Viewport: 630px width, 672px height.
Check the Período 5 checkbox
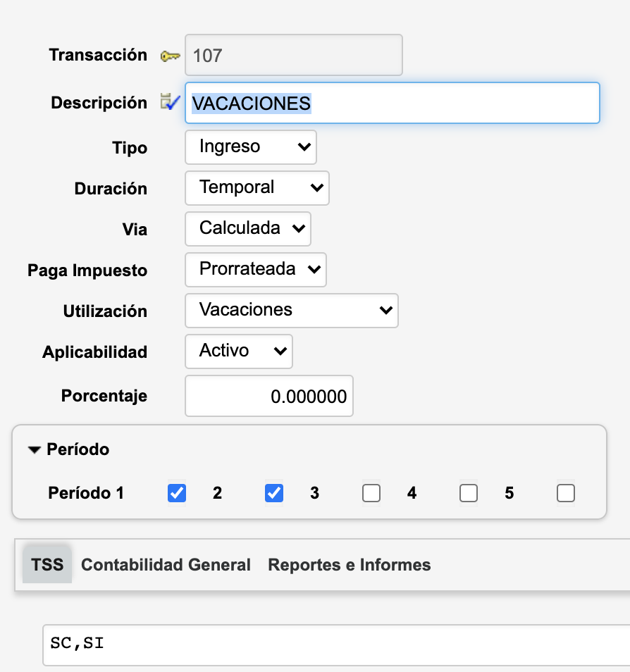coord(566,493)
